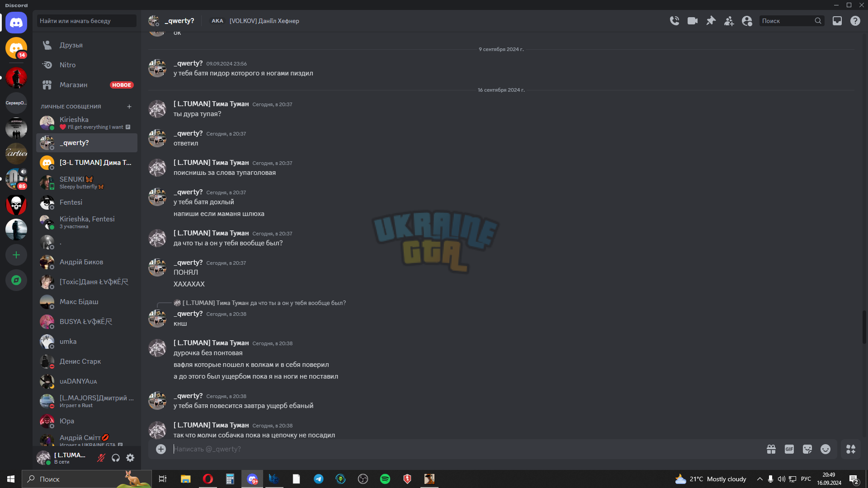Screen dimensions: 868x488
Task: Open DM with Макс Бідаш
Action: pos(87,302)
